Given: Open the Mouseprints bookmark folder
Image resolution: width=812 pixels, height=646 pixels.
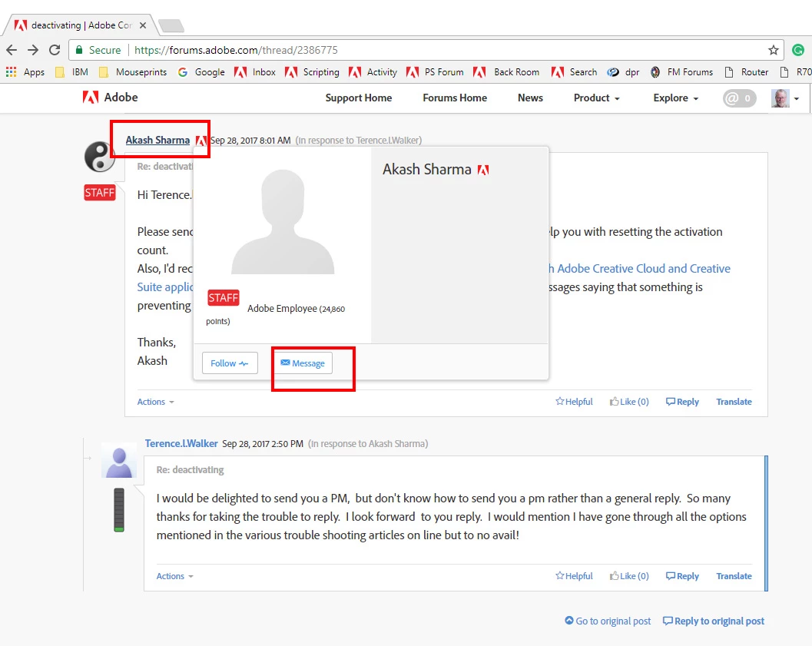Looking at the screenshot, I should click(133, 72).
